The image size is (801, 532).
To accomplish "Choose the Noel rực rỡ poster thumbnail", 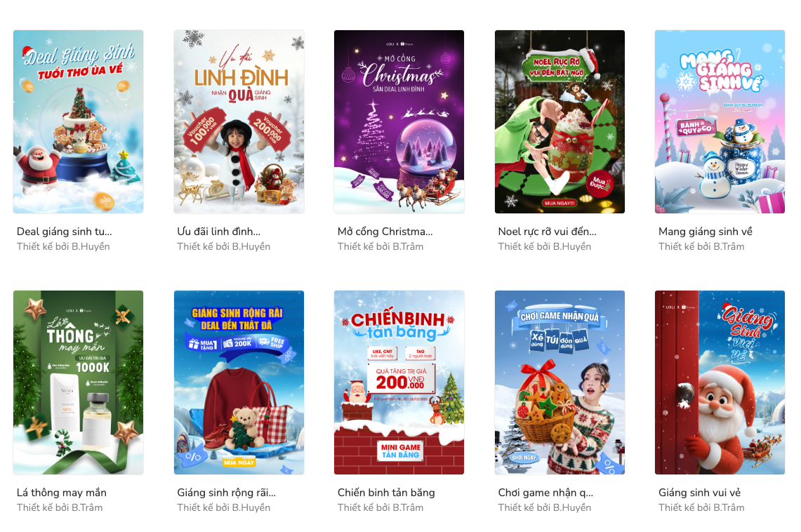I will click(x=560, y=121).
